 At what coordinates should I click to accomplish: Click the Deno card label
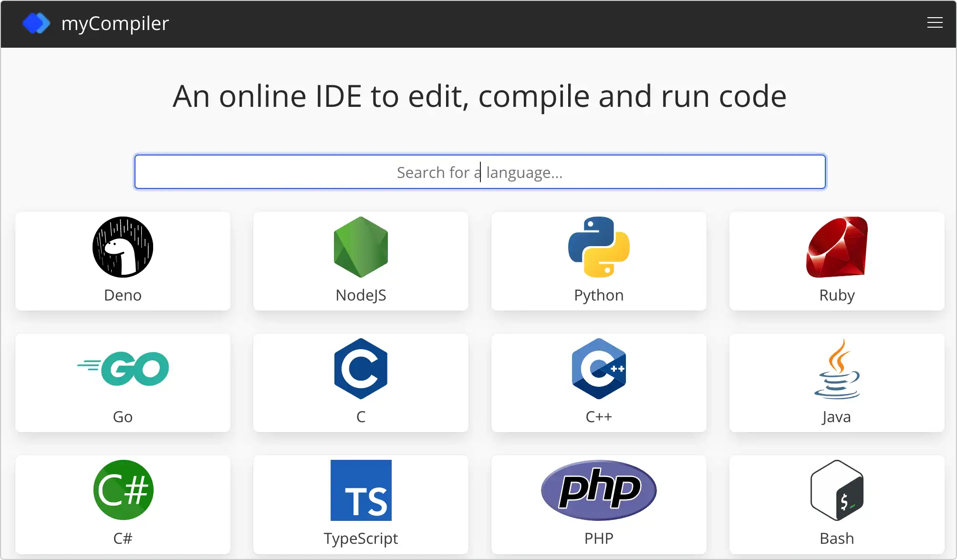point(123,295)
